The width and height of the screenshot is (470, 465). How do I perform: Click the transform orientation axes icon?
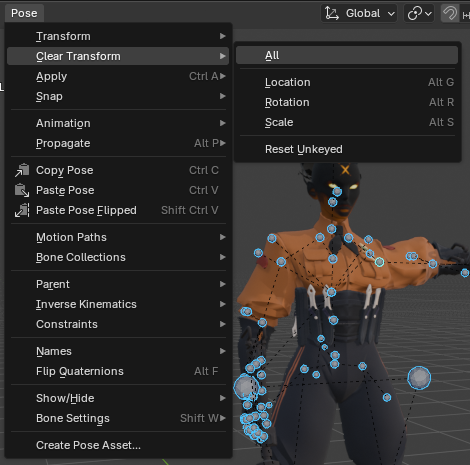click(x=332, y=13)
